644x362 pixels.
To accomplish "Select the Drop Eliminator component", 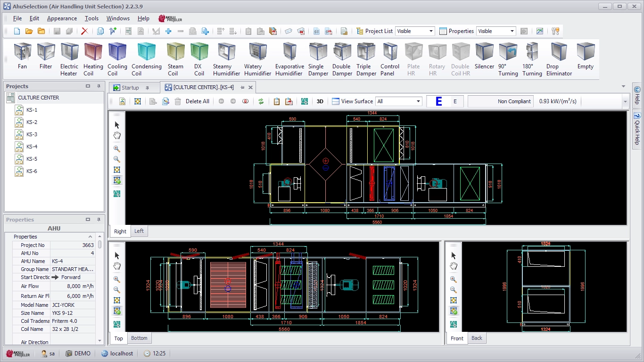I will click(559, 59).
